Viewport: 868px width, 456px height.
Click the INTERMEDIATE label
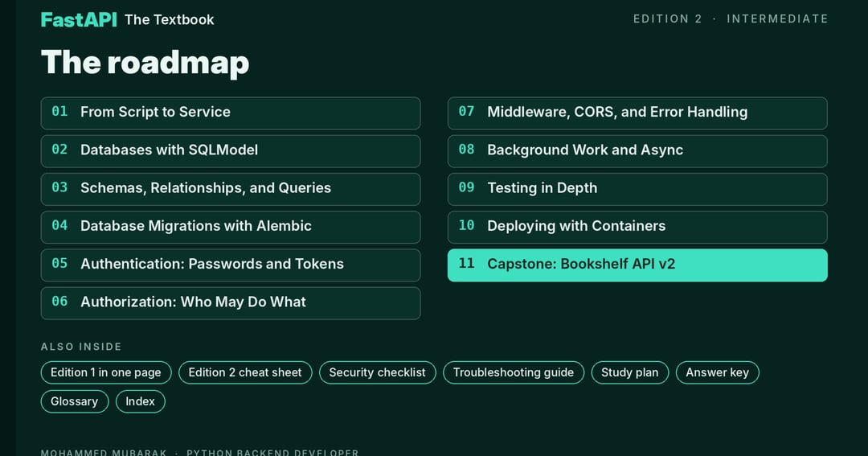pos(777,18)
